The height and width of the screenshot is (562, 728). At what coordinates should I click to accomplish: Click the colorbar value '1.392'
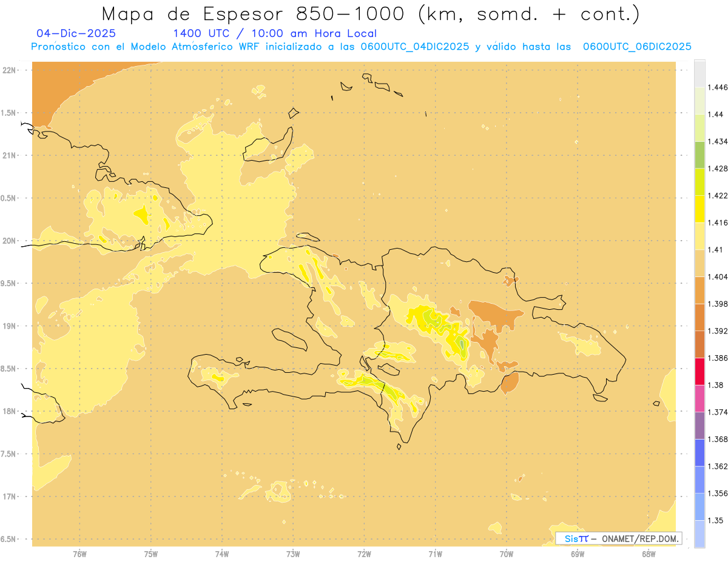tap(718, 331)
